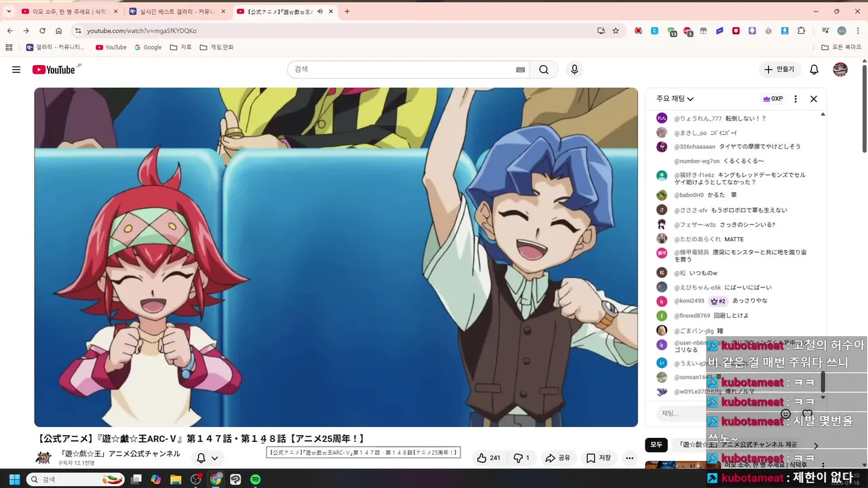Close the active 遊☆戯☆王 browser tab
The height and width of the screenshot is (488, 868).
tap(330, 12)
